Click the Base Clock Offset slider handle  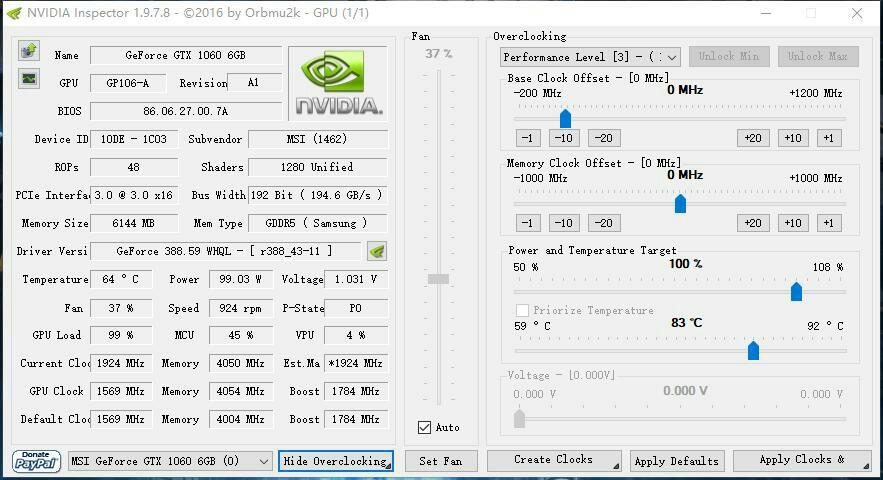click(565, 118)
